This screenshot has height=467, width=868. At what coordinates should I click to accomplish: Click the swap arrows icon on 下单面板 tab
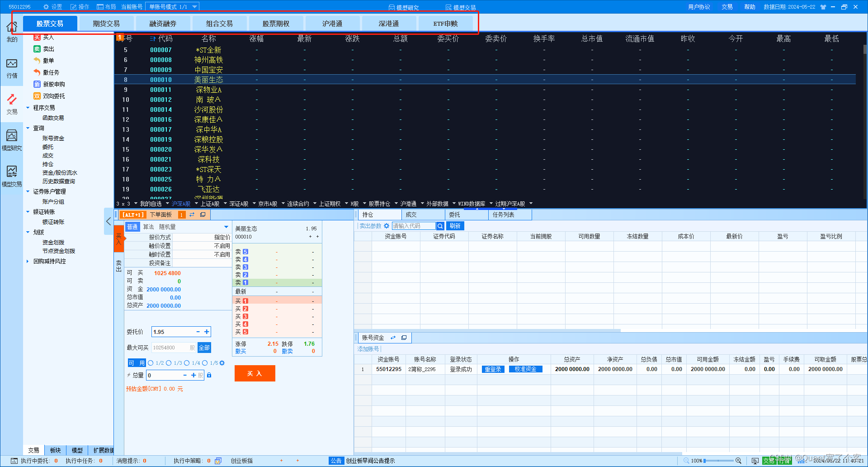point(192,214)
